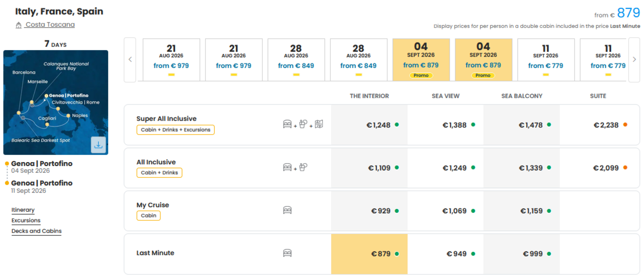The width and height of the screenshot is (644, 278).
Task: Select the first 11 Sept 2026 departure
Action: point(546,60)
